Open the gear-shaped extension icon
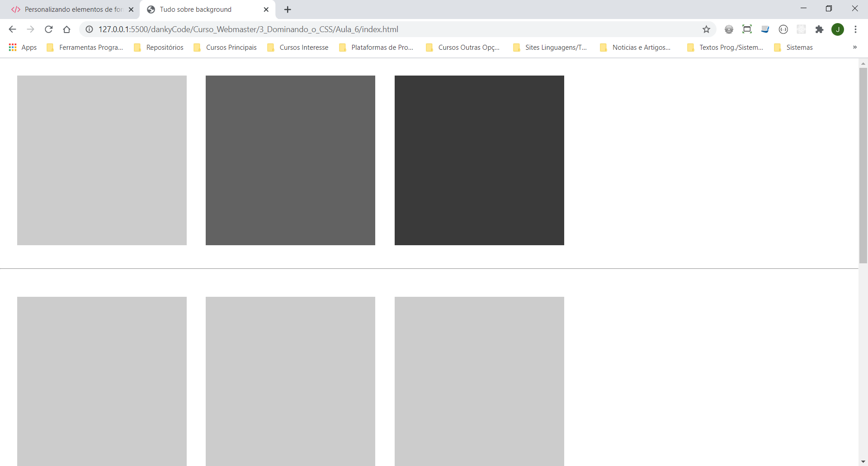The height and width of the screenshot is (466, 868). pyautogui.click(x=729, y=29)
